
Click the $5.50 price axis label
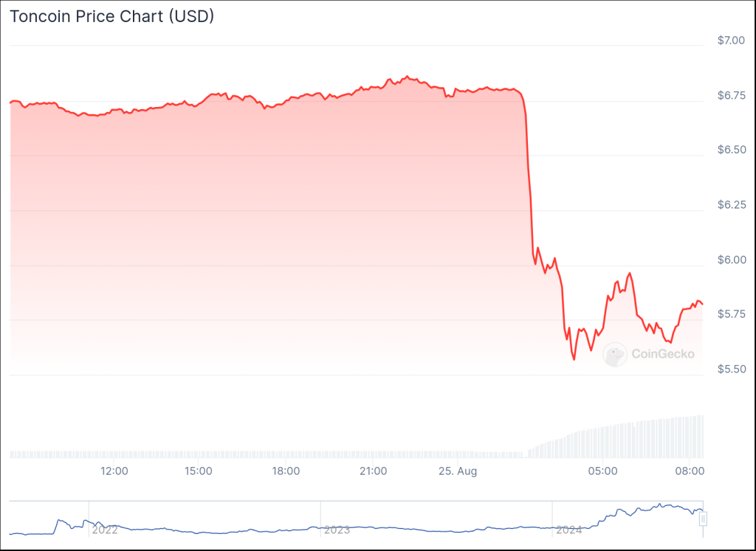(x=731, y=370)
